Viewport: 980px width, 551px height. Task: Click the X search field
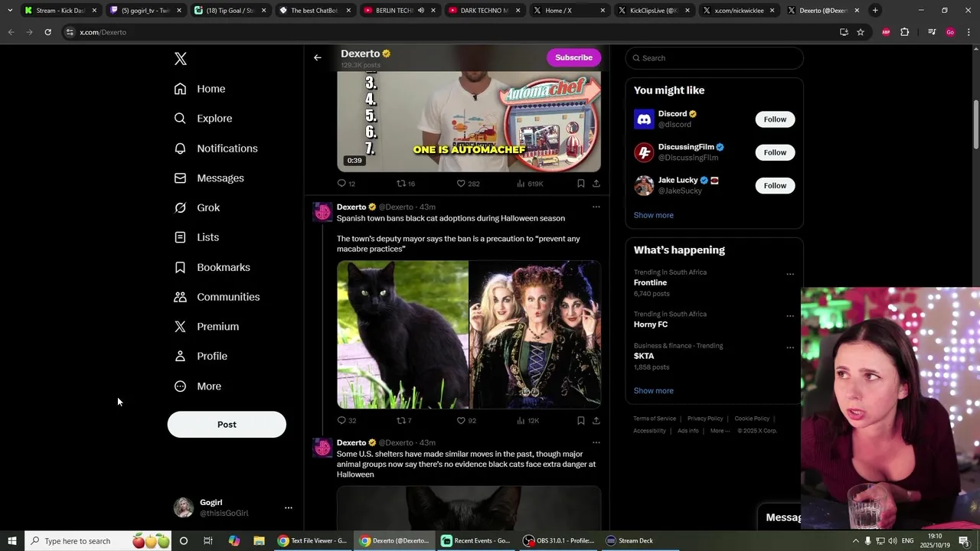point(714,58)
